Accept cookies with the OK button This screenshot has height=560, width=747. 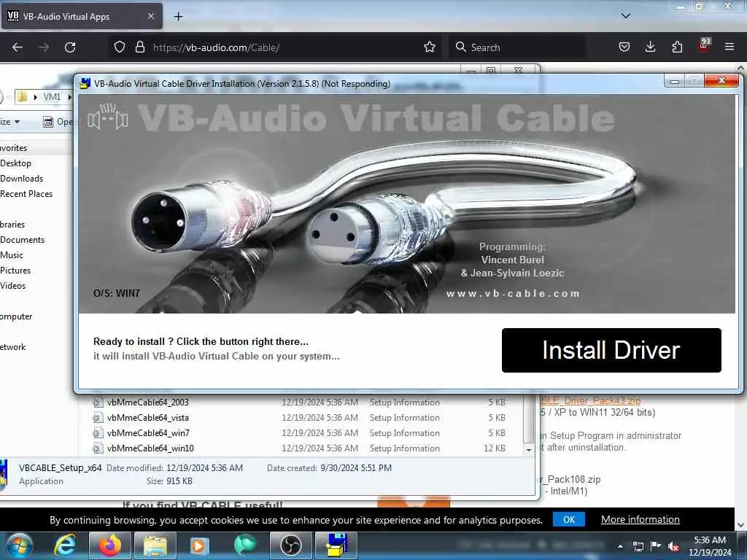(x=569, y=519)
